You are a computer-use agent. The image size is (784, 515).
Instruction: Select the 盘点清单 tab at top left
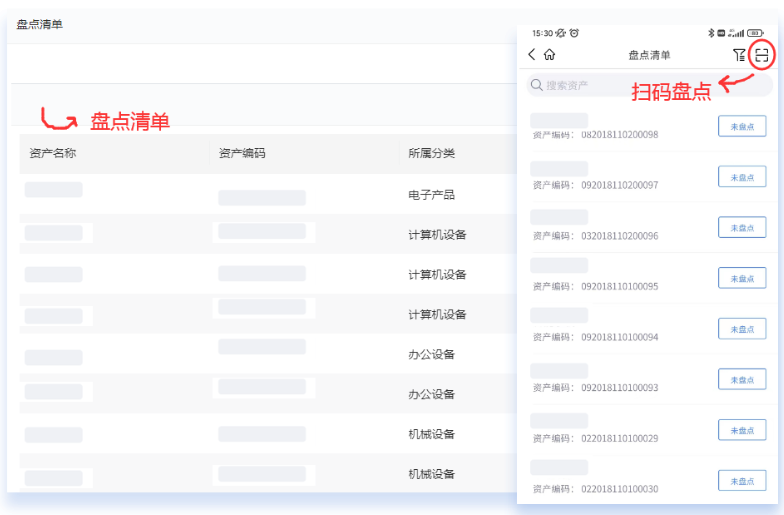coord(39,24)
